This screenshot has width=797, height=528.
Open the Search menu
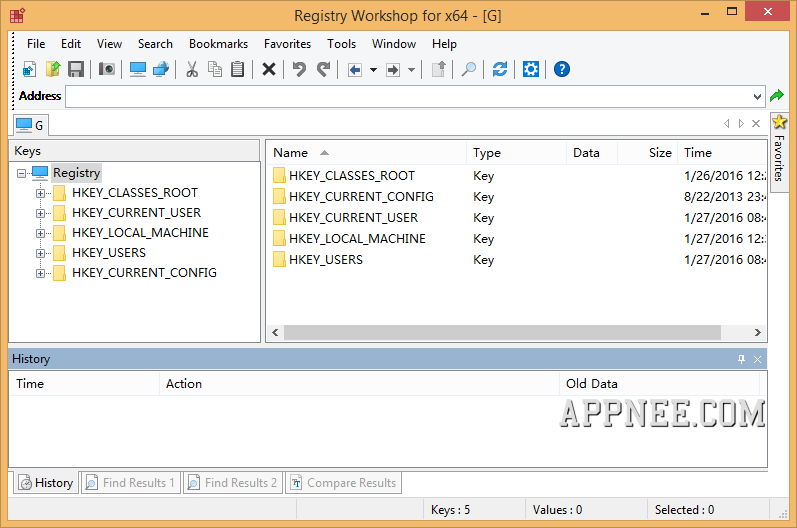(x=155, y=44)
